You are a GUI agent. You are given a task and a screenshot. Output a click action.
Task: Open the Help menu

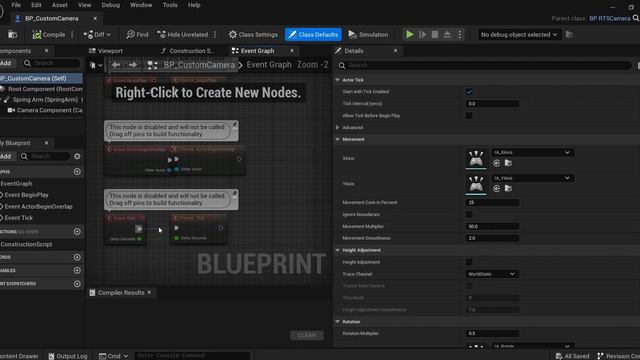[x=194, y=5]
